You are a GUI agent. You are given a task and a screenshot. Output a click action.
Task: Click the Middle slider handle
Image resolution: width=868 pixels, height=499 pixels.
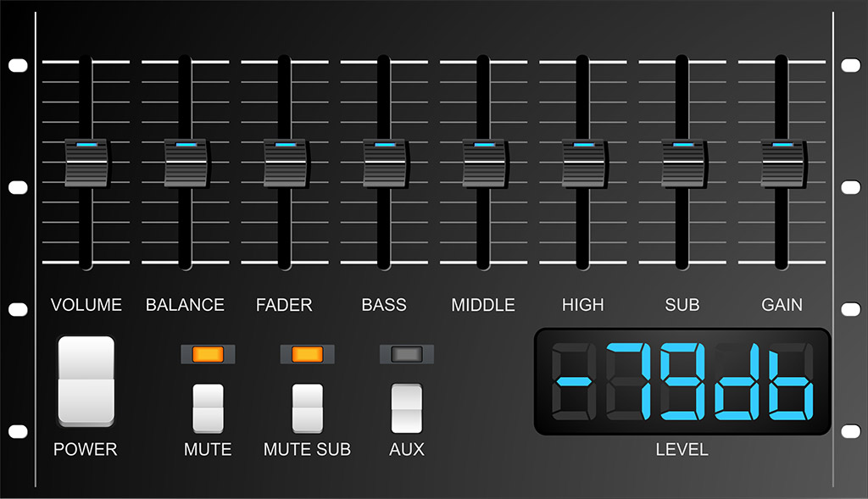click(483, 163)
